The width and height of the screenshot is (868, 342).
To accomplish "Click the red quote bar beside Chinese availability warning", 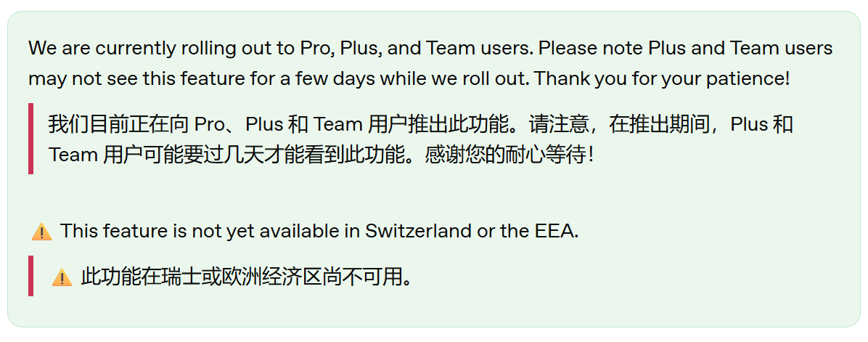I will pos(31,275).
